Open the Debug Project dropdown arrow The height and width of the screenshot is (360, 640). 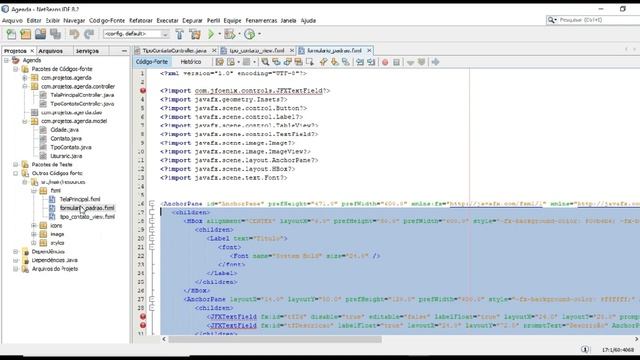[x=239, y=34]
